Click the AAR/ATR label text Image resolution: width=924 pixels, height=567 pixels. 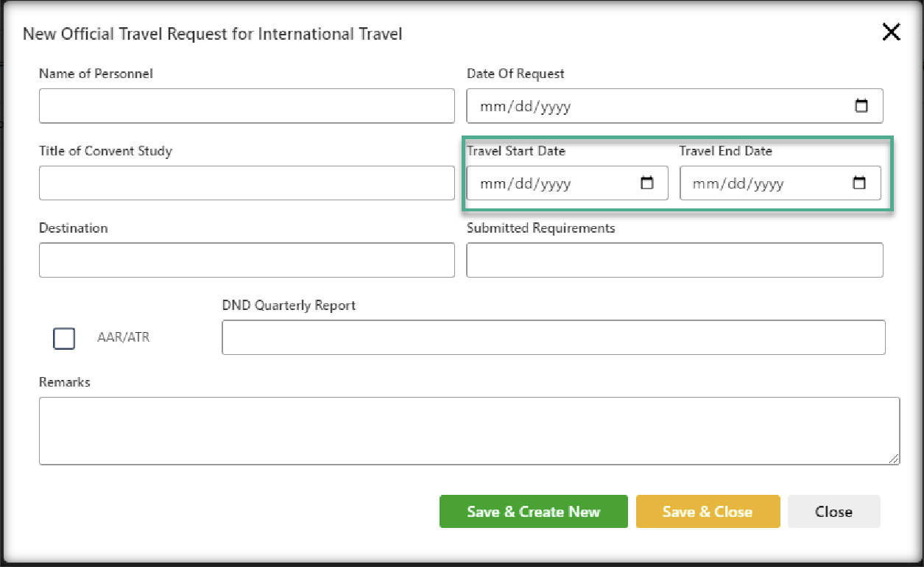(x=123, y=338)
